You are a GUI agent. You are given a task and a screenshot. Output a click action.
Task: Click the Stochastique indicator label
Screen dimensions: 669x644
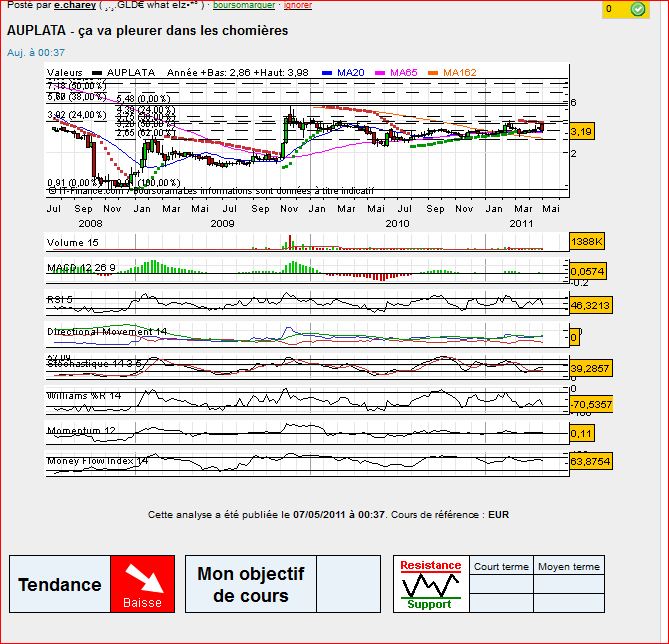tap(96, 364)
